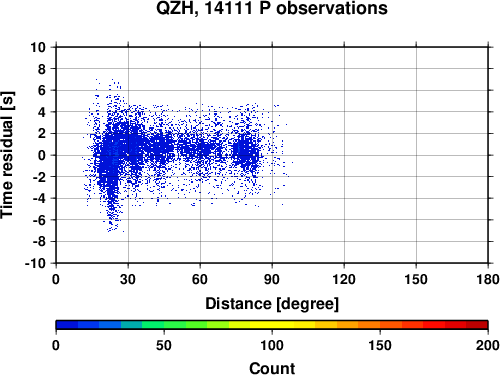The height and width of the screenshot is (375, 500).
Task: Select the dark red end of colorbar
Action: coord(477,325)
